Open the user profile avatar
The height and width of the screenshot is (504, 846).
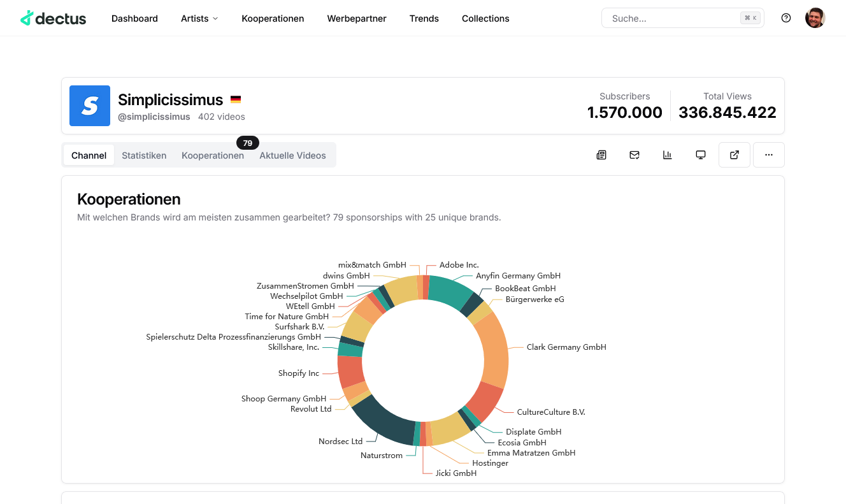tap(815, 18)
